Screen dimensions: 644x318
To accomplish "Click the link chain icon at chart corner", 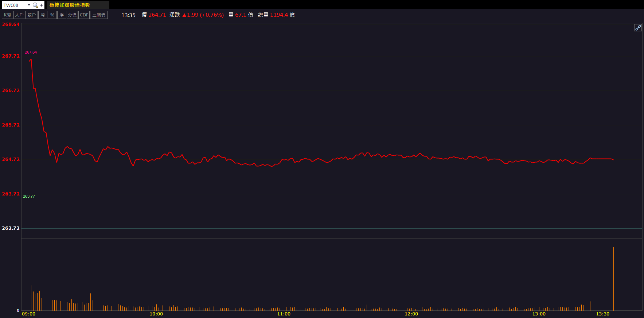I will tap(638, 28).
